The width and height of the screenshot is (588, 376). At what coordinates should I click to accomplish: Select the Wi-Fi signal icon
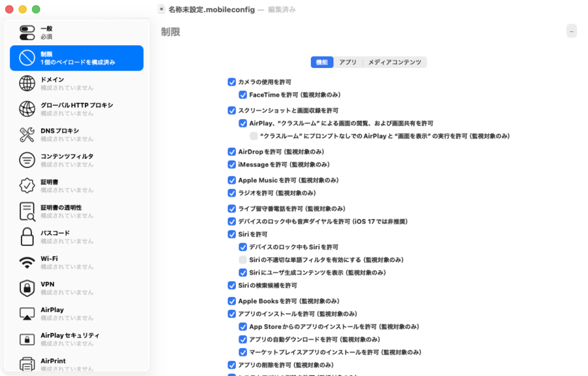click(x=27, y=262)
